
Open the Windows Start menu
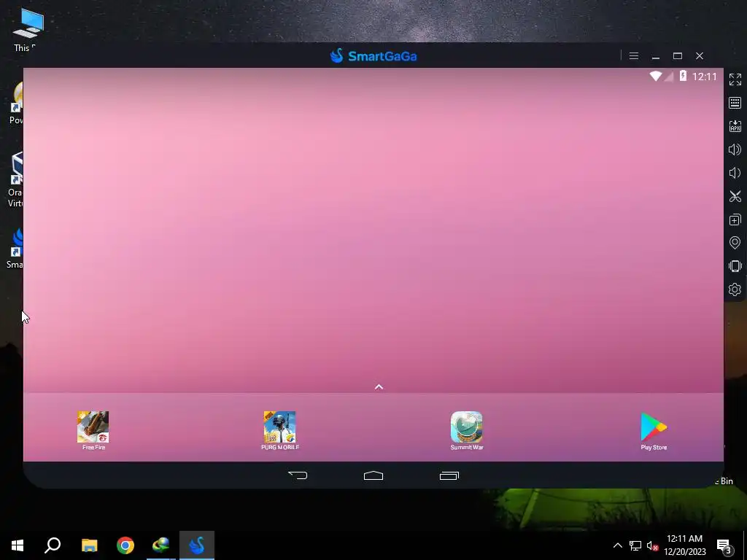(x=18, y=545)
